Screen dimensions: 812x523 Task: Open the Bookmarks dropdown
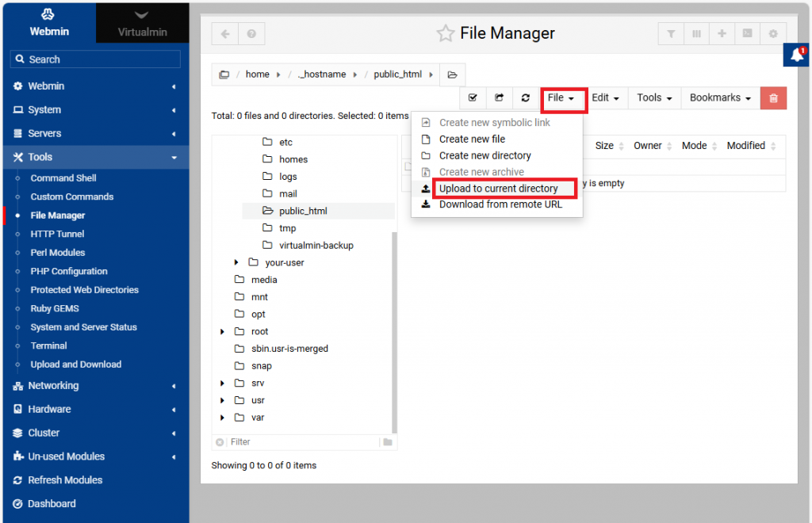point(720,97)
